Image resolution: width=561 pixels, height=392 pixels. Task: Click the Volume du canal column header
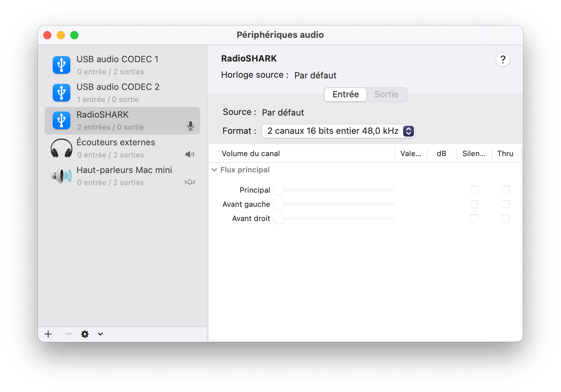302,153
